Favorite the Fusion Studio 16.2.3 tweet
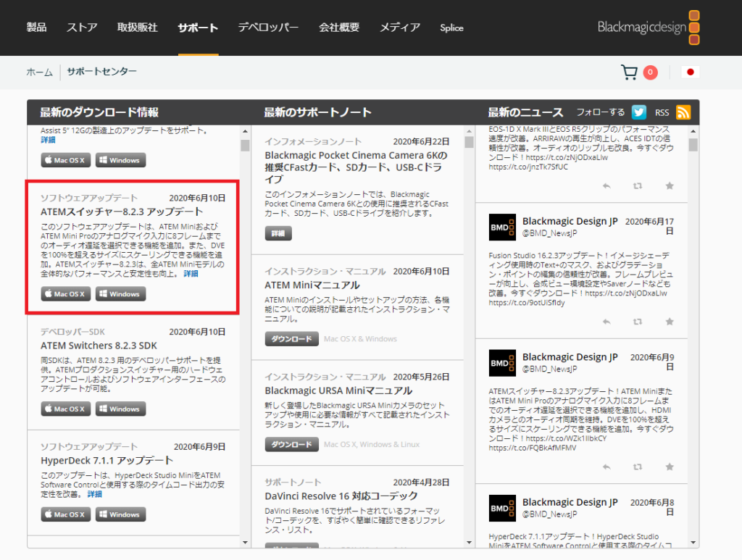This screenshot has height=560, width=742. [669, 322]
